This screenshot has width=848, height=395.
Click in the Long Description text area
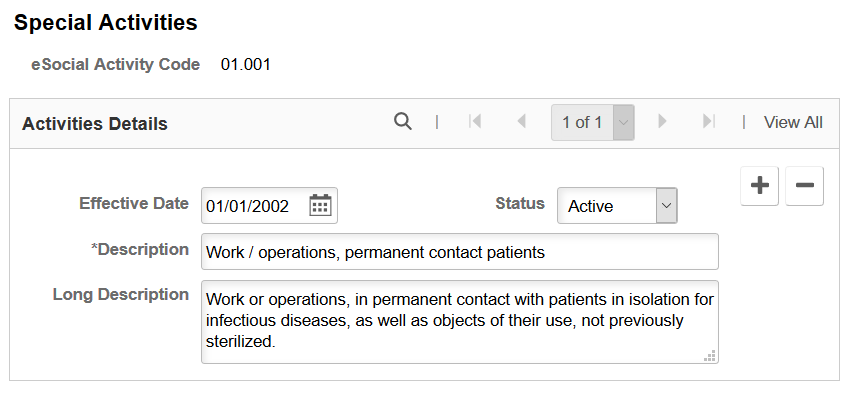coord(460,321)
